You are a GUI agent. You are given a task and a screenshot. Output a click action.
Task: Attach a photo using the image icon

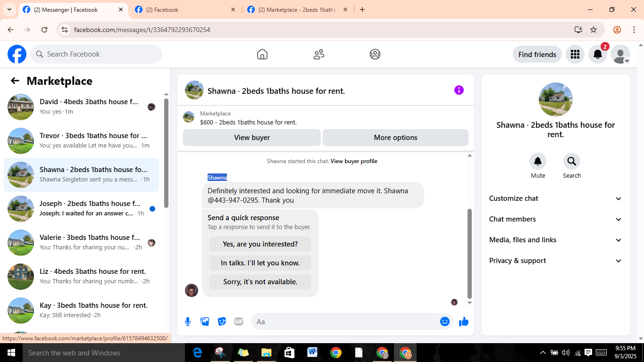205,321
